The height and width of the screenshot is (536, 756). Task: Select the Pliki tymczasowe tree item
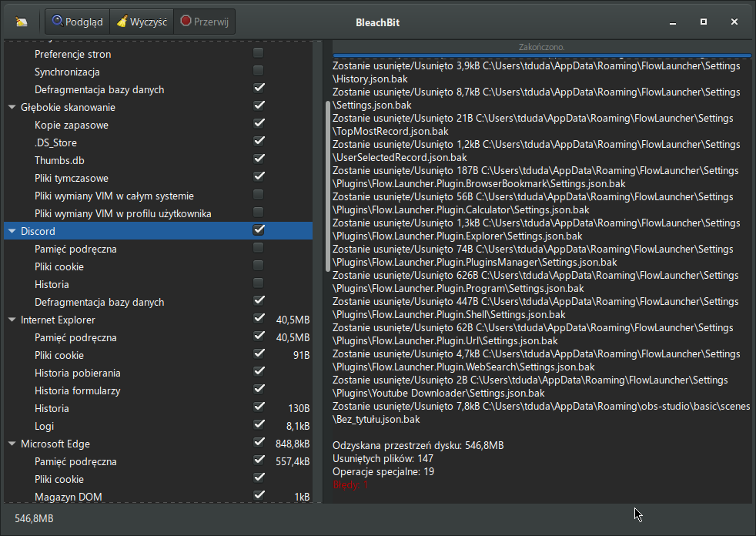pos(72,178)
